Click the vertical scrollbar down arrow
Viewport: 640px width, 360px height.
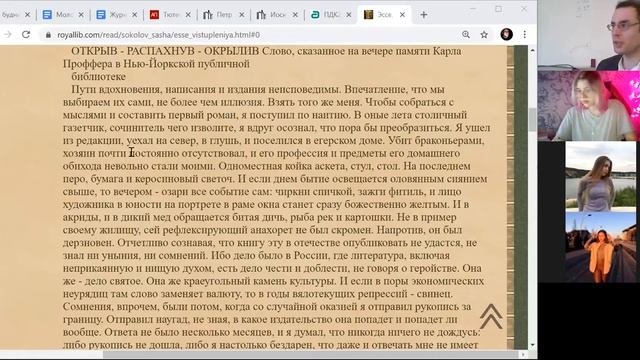point(532,345)
